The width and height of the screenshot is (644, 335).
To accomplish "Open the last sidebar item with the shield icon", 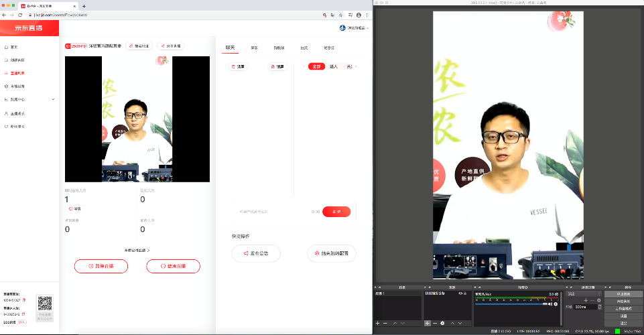I will click(x=14, y=127).
